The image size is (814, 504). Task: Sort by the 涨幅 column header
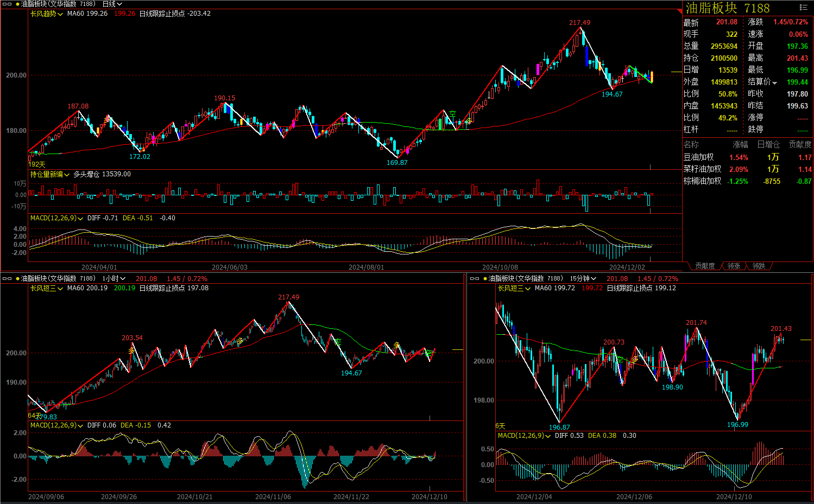coord(740,144)
